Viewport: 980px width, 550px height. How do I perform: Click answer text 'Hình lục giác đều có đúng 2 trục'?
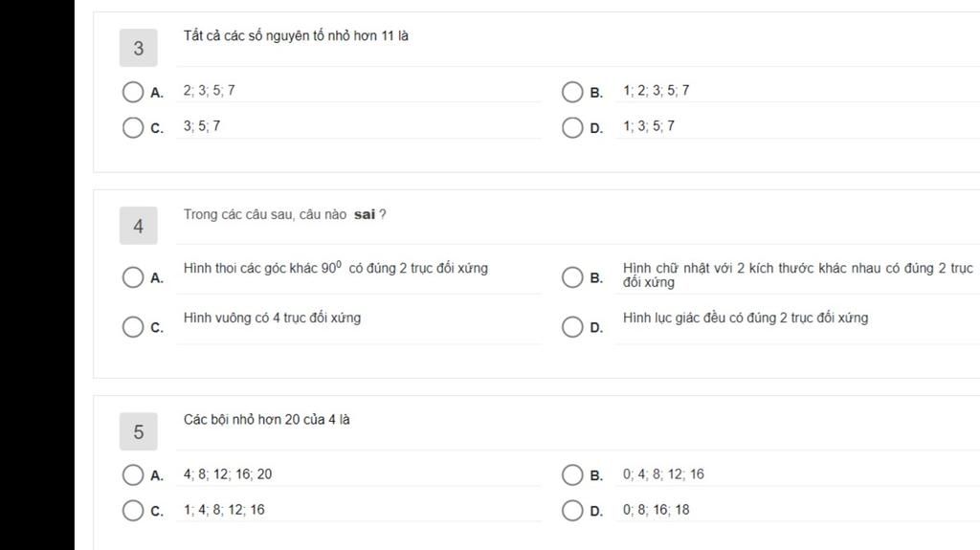[x=746, y=318]
